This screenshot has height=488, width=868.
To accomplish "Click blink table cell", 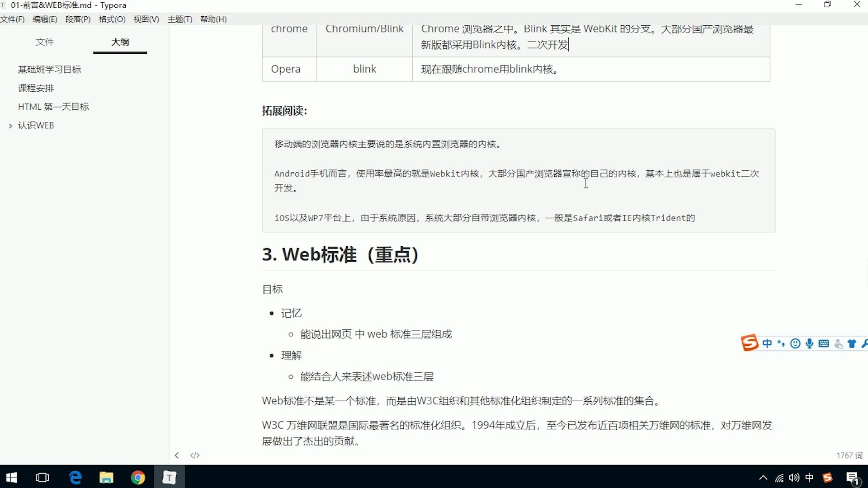I will pos(364,69).
